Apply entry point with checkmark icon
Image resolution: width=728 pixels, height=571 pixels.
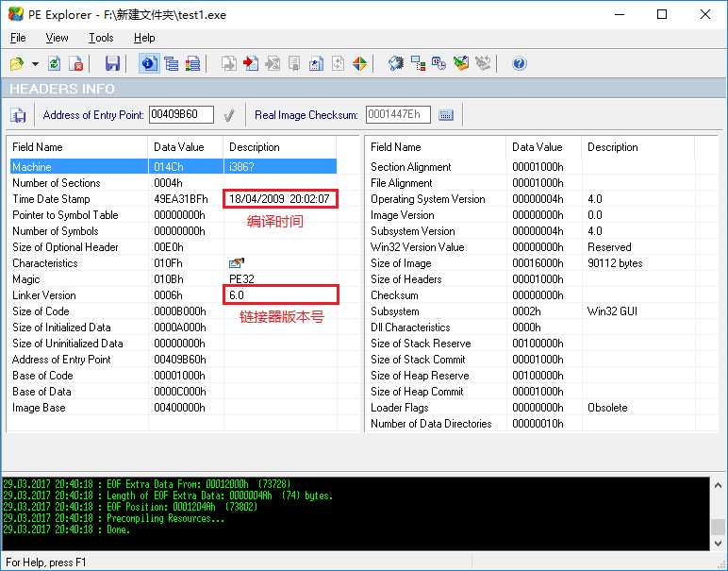point(229,115)
